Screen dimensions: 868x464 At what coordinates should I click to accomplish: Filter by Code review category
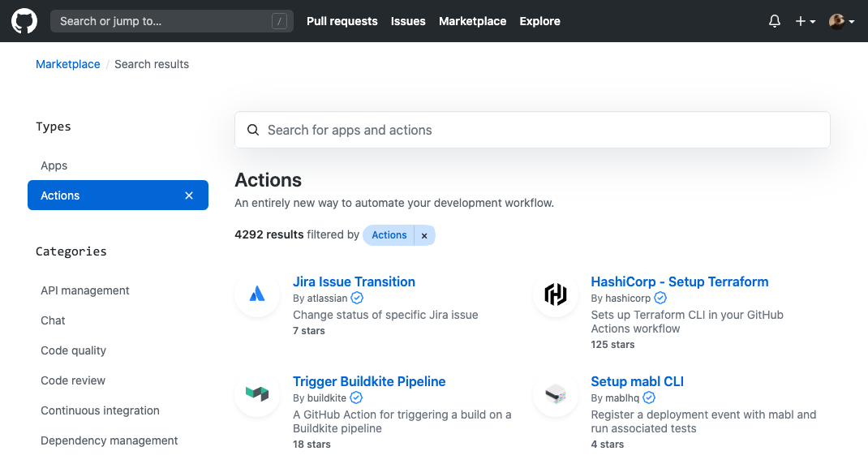pos(72,380)
